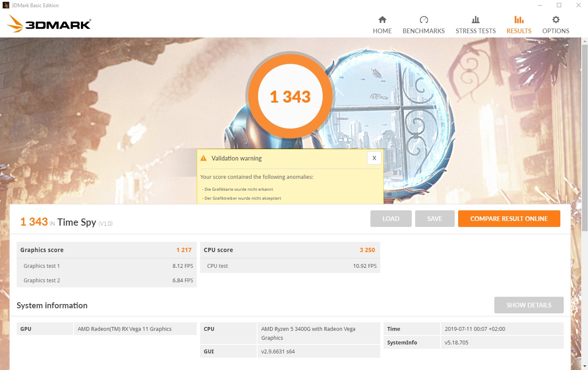
Task: Open Options using the gear icon
Action: 556,20
